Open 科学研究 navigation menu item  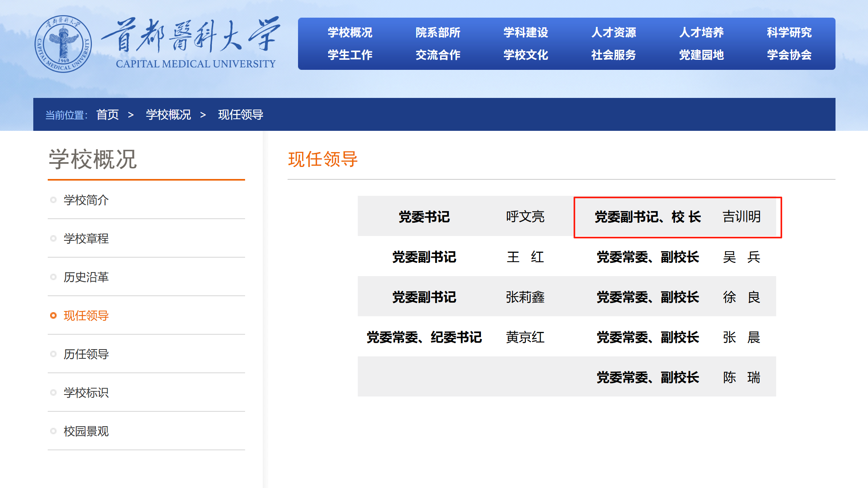(x=789, y=33)
